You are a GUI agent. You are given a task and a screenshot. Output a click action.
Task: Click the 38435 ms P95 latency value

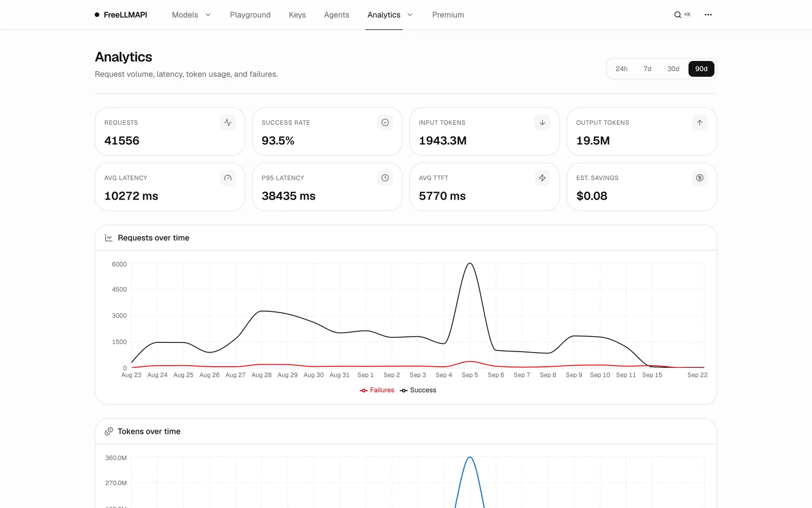click(288, 196)
